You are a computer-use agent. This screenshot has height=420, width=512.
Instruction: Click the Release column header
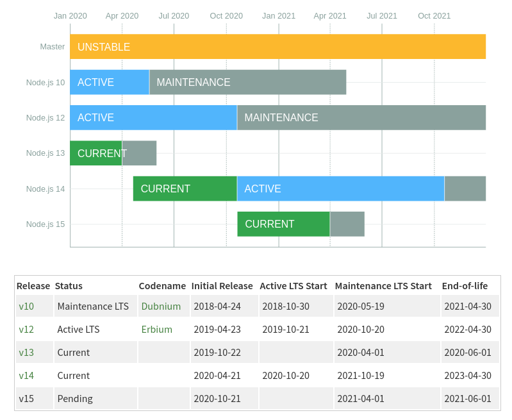(x=33, y=286)
